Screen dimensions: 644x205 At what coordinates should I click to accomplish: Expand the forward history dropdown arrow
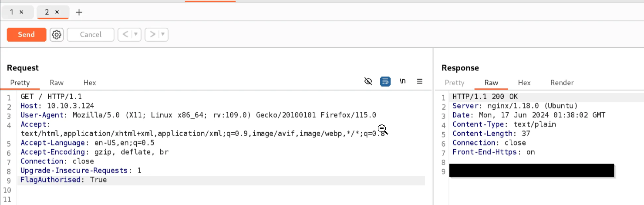(163, 34)
